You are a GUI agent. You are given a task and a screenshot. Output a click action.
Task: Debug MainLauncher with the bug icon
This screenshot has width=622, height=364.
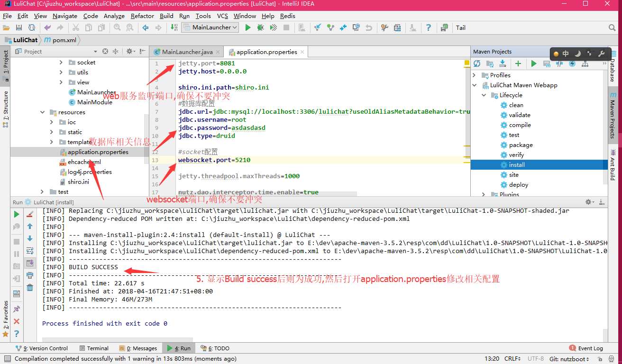260,27
